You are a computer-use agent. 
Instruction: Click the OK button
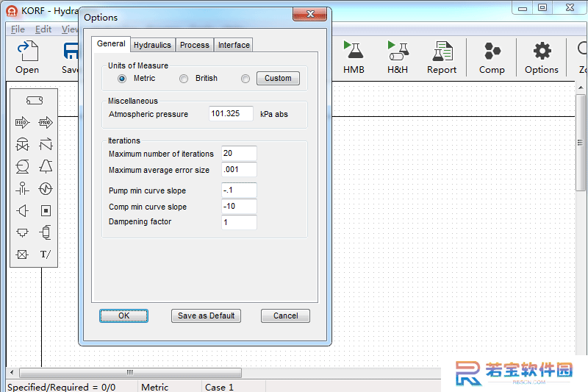pos(123,316)
